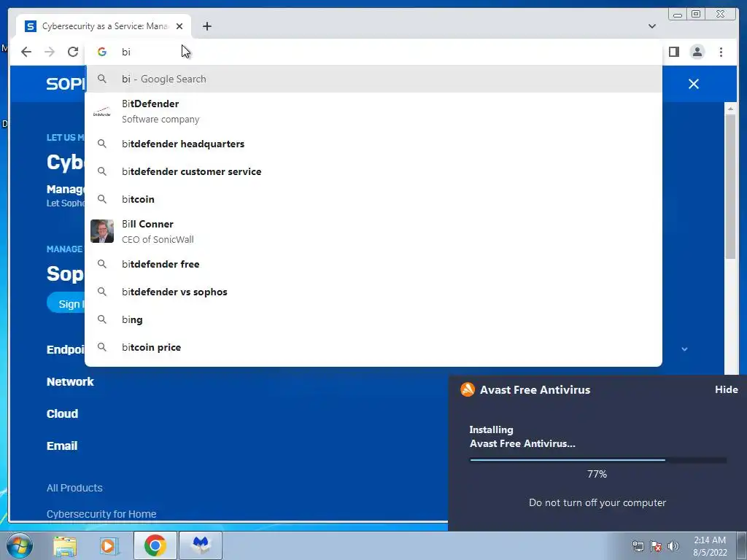This screenshot has width=747, height=560.
Task: Select 'bitcoin price' suggestion
Action: 373,347
